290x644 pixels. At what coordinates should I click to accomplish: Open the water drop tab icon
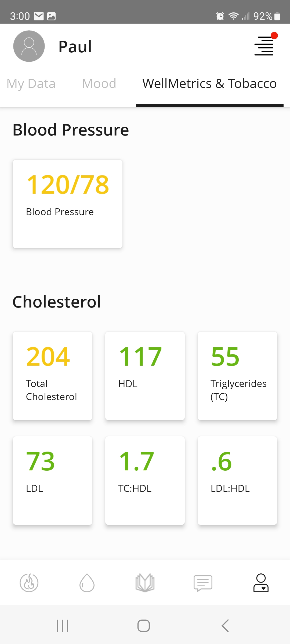(x=87, y=583)
